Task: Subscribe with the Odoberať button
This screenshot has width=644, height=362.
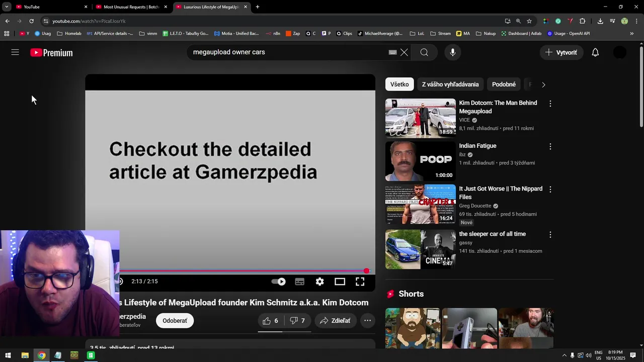Action: (175, 321)
